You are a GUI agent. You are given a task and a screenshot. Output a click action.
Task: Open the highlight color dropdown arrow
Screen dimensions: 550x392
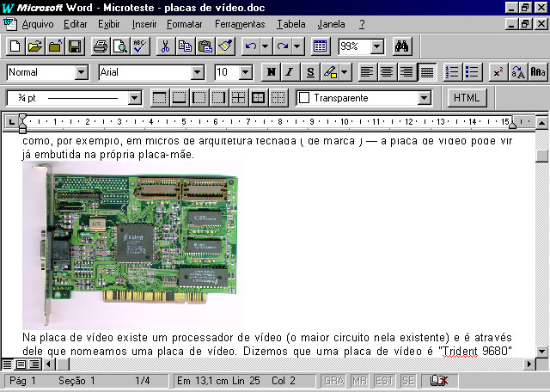coord(345,72)
